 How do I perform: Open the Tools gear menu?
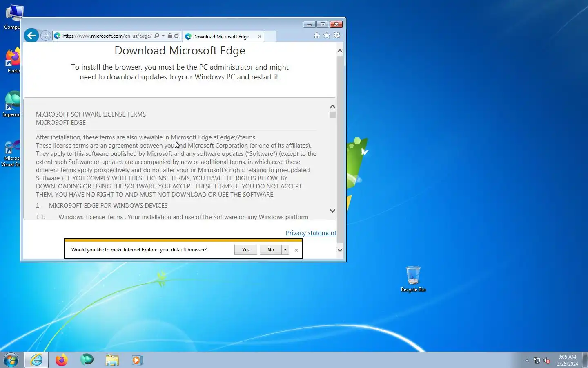[x=337, y=35]
